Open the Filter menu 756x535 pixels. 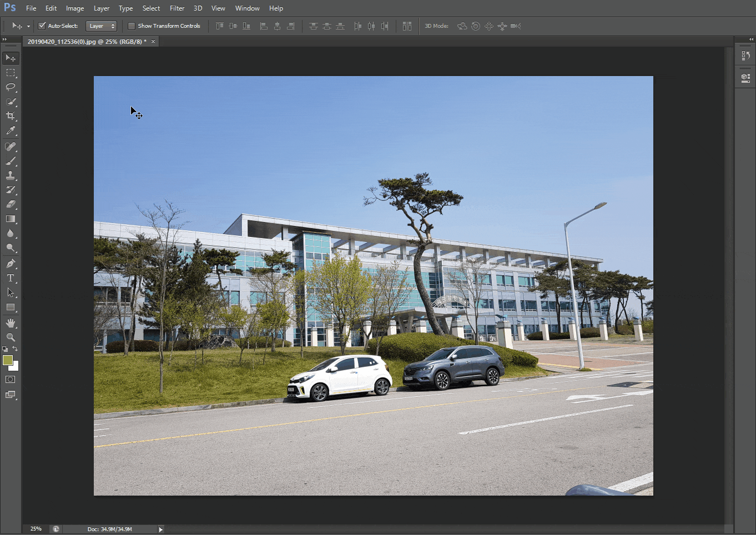[177, 8]
